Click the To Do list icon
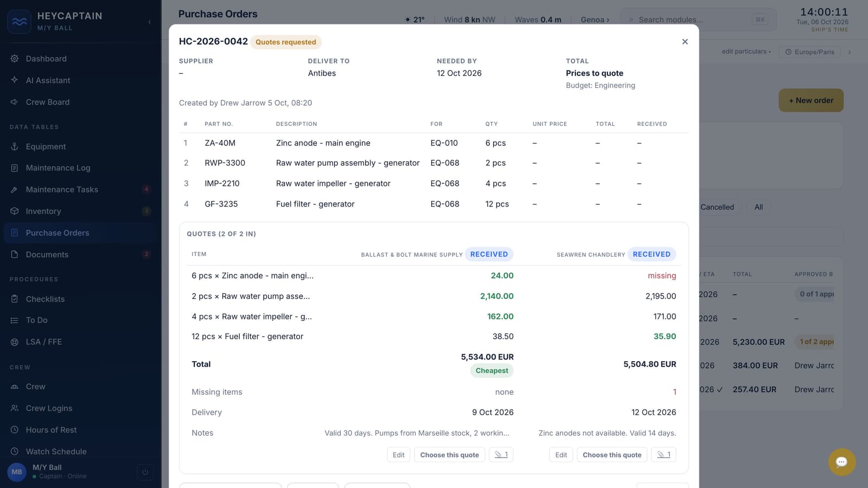Viewport: 868px width, 488px height. coord(15,320)
